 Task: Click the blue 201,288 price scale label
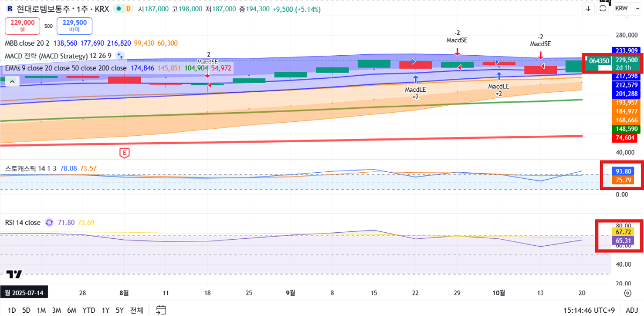[x=626, y=94]
